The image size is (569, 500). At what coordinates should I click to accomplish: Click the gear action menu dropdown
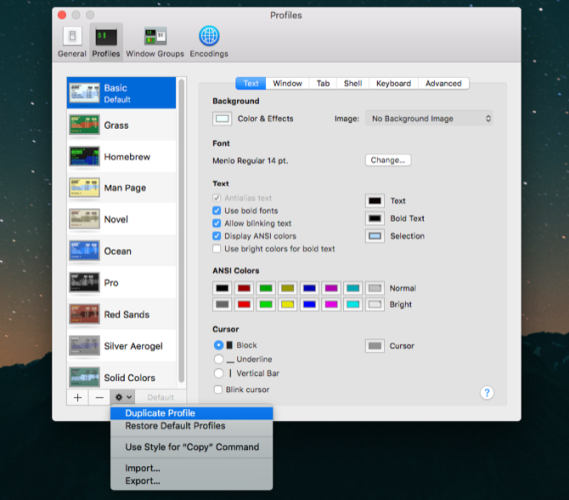click(123, 398)
